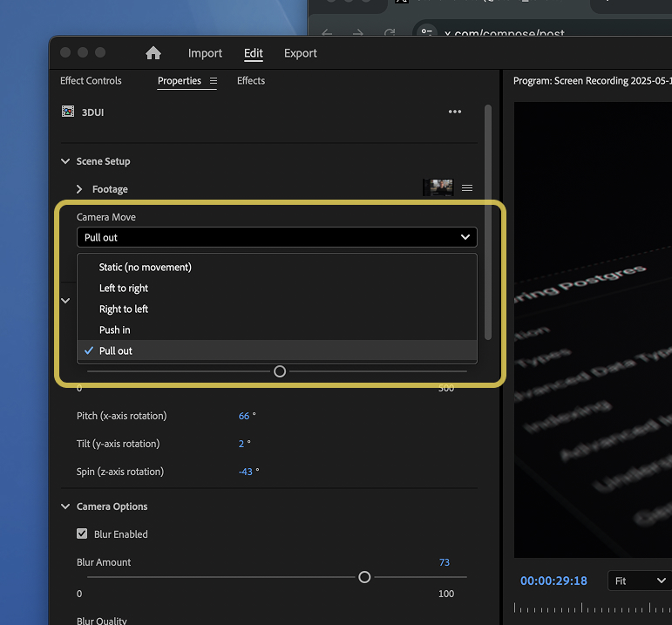672x625 pixels.
Task: Click the Blur Amount slider handle
Action: pyautogui.click(x=364, y=577)
